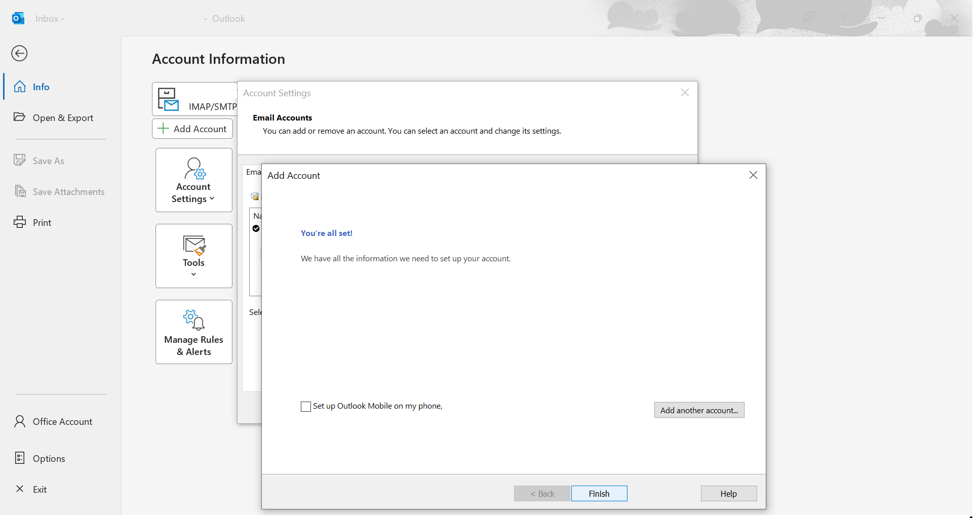Click the Account Settings person-gear icon
The width and height of the screenshot is (980, 518).
[195, 169]
